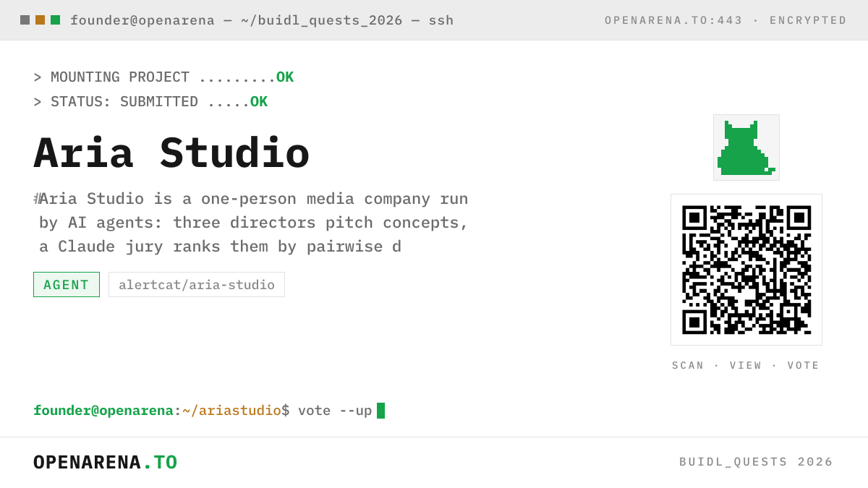
Task: Click the Aria Studio project title
Action: point(171,153)
